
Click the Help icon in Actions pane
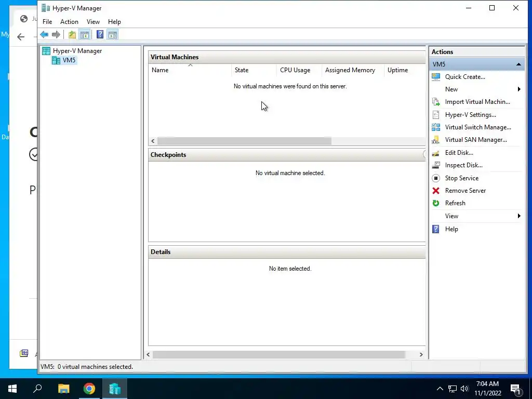436,229
